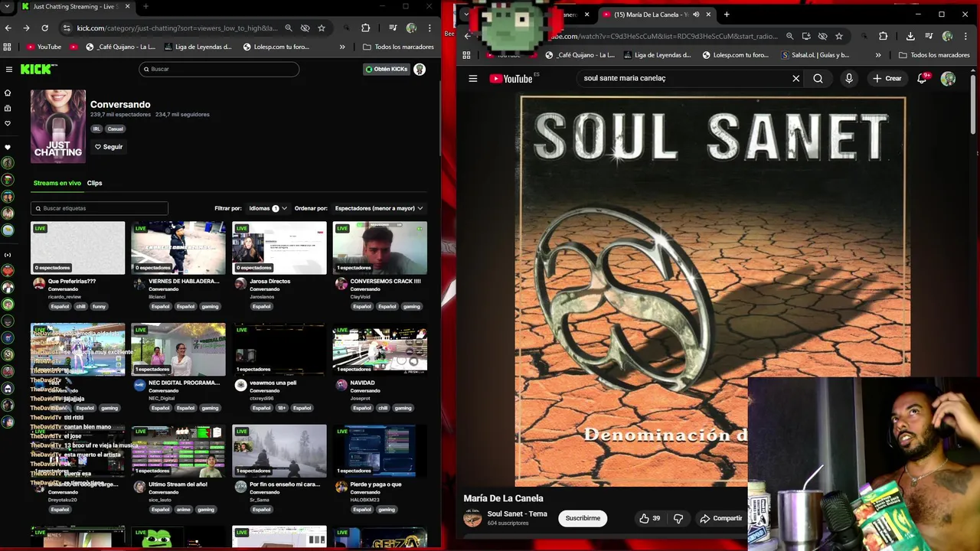Open Todos los marcadores folder in YouTube window
980x551 pixels.
click(x=934, y=55)
